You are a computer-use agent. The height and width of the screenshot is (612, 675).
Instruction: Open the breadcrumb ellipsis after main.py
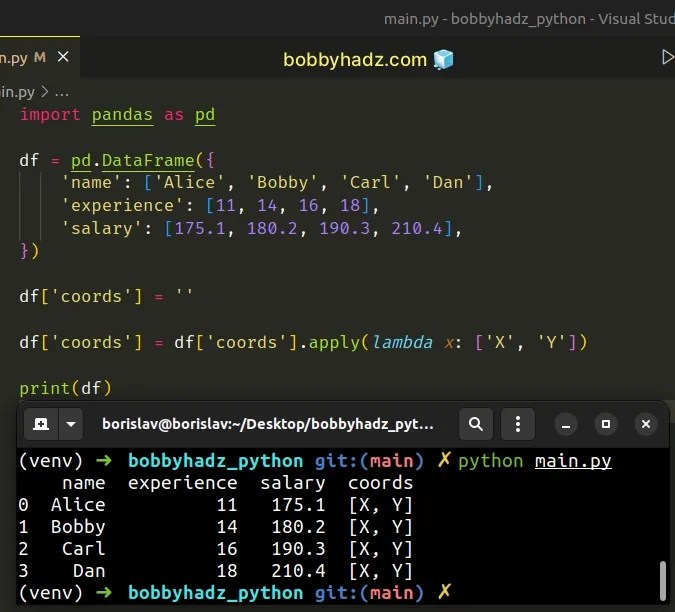(62, 92)
